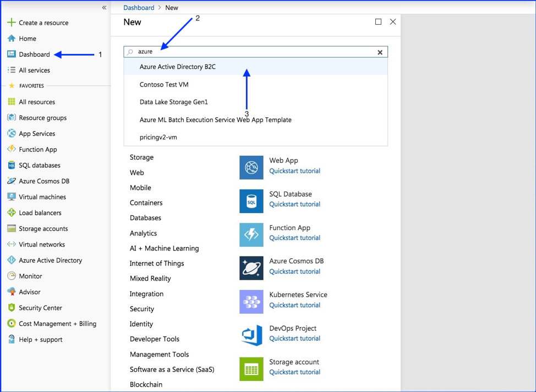Click the Function App tile icon
The image size is (536, 392).
click(x=251, y=235)
